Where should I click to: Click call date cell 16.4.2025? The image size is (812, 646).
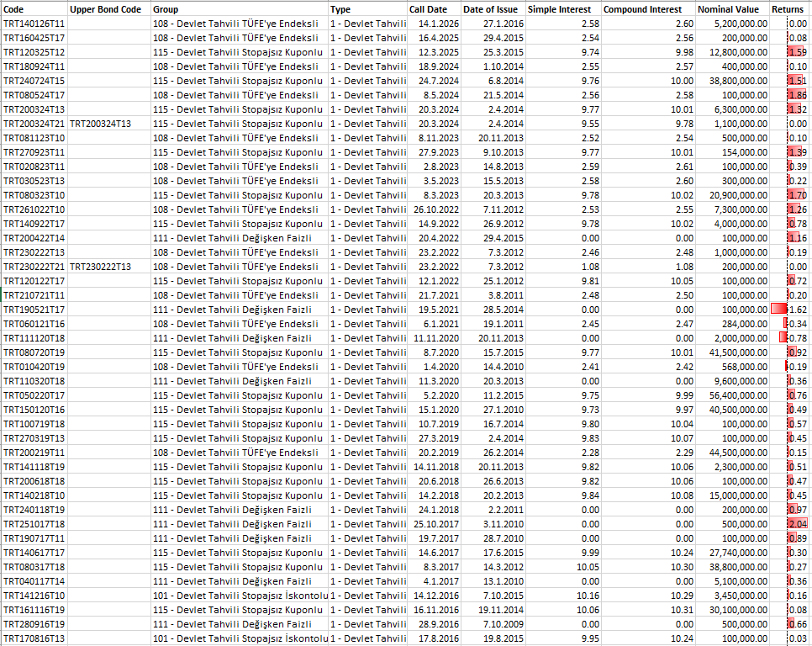click(434, 38)
